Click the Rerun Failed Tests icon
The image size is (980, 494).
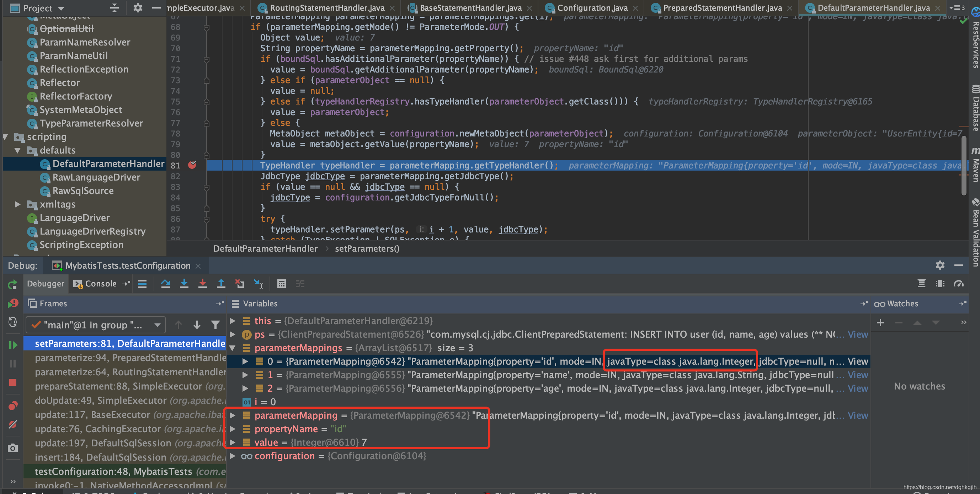click(12, 303)
